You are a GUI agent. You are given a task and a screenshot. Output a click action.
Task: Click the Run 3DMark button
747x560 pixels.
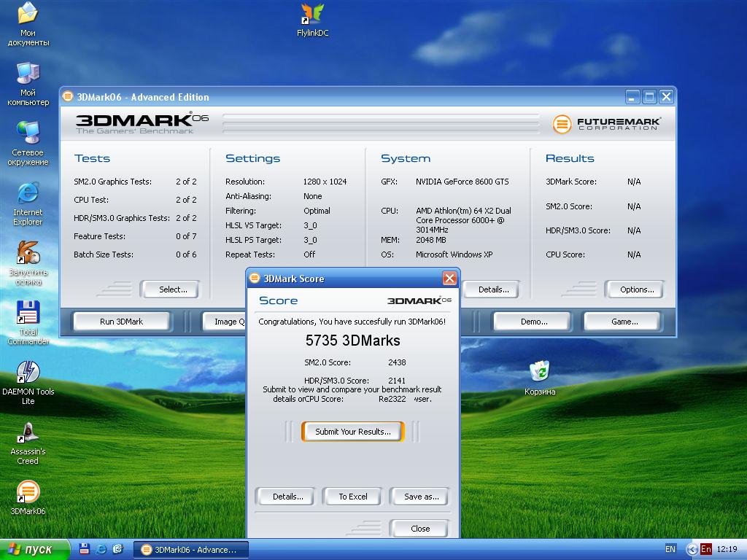pyautogui.click(x=121, y=322)
